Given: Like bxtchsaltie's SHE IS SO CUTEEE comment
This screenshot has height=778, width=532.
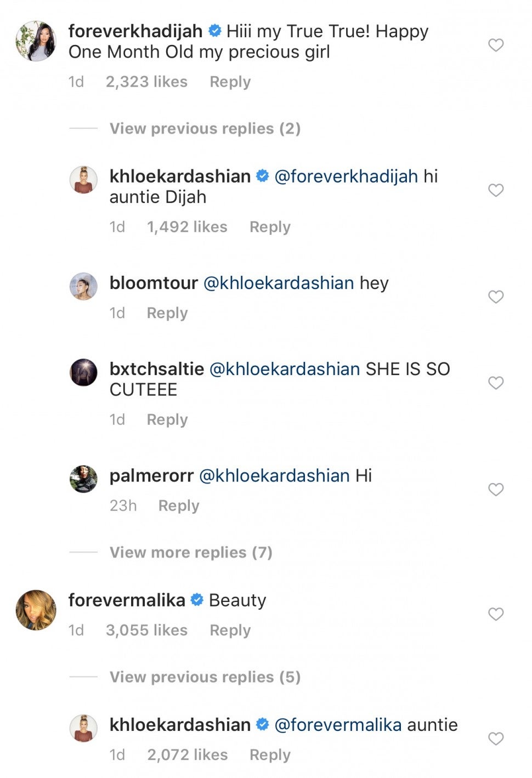Looking at the screenshot, I should pyautogui.click(x=496, y=383).
